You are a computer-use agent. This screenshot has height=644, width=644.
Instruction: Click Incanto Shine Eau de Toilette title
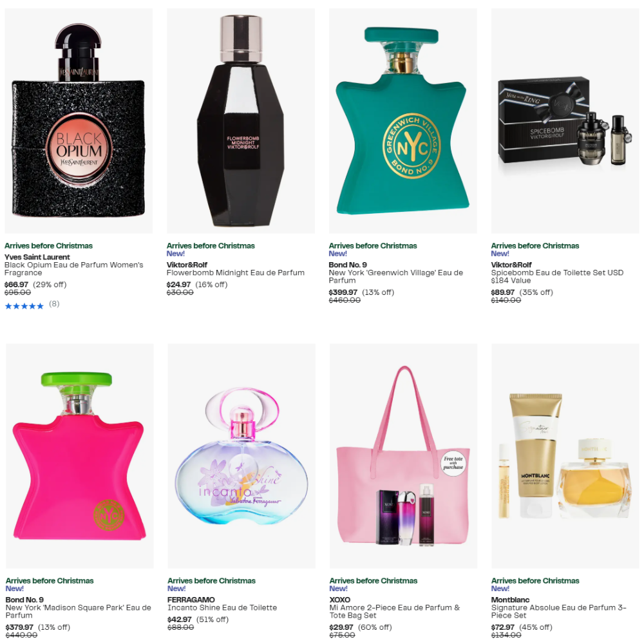pyautogui.click(x=222, y=607)
